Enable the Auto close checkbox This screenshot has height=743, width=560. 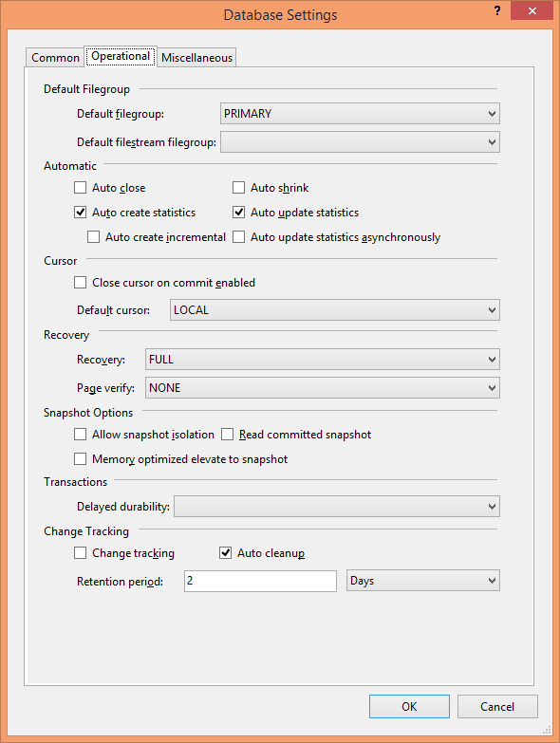click(x=80, y=188)
